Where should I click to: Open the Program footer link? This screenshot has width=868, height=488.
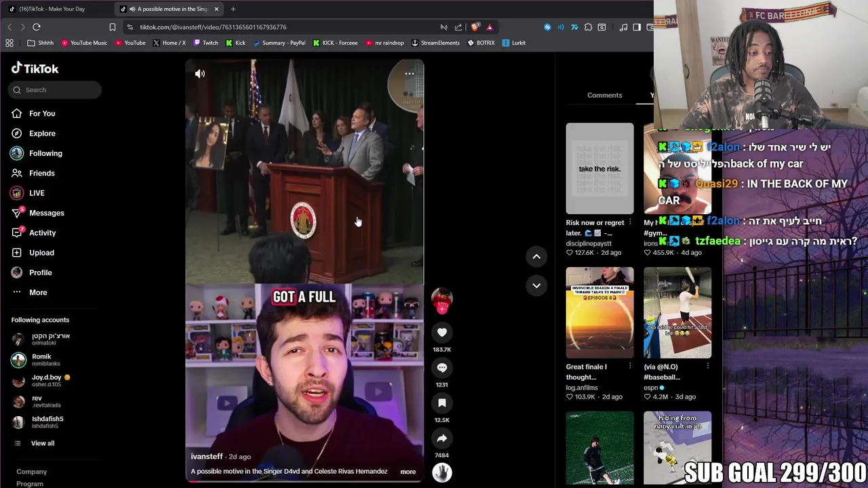tap(30, 484)
